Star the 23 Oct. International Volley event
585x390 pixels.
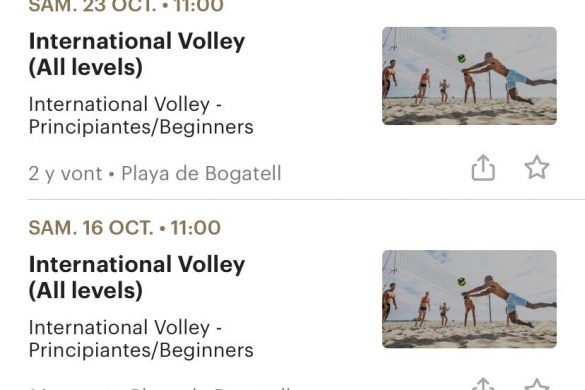pos(537,168)
